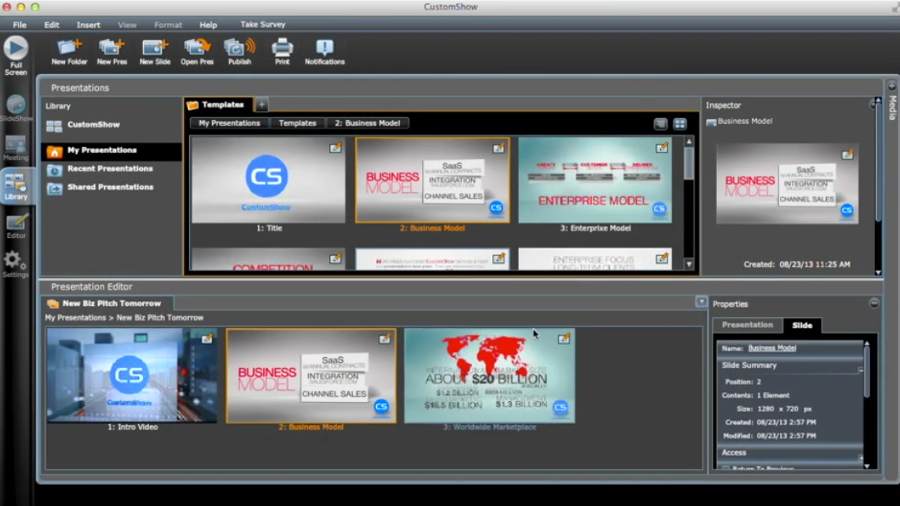This screenshot has width=900, height=506.
Task: Switch to SlideShow in left sidebar
Action: click(x=16, y=108)
